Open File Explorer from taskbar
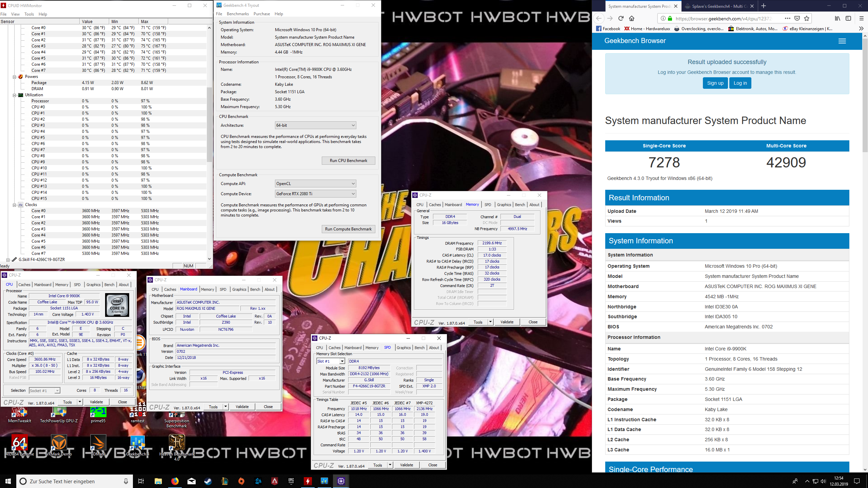Image resolution: width=868 pixels, height=488 pixels. [x=158, y=481]
